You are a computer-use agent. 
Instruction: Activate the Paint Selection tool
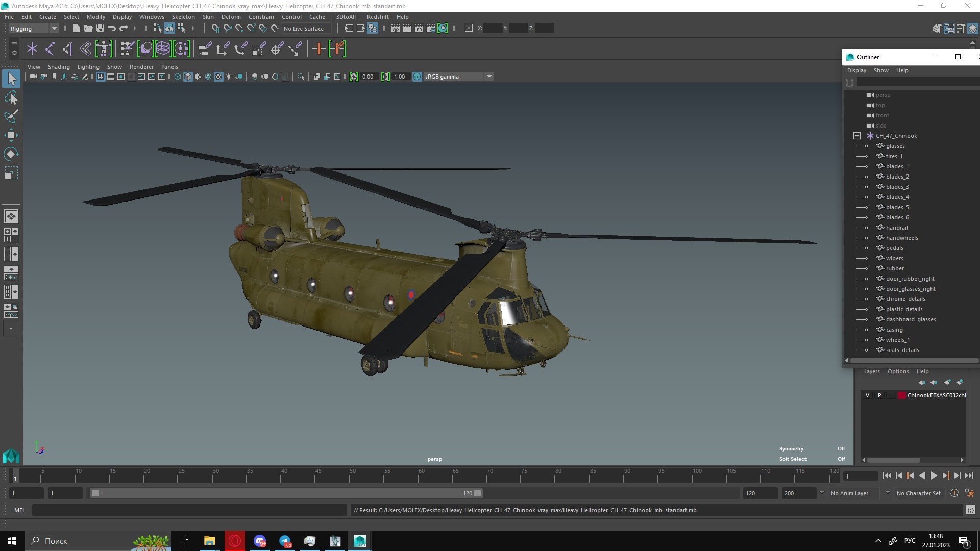[x=11, y=116]
